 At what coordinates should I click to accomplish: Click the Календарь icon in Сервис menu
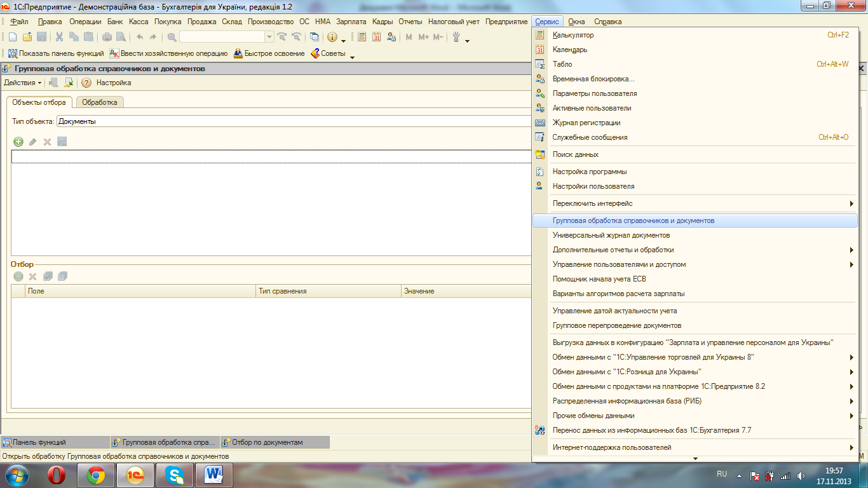[540, 50]
